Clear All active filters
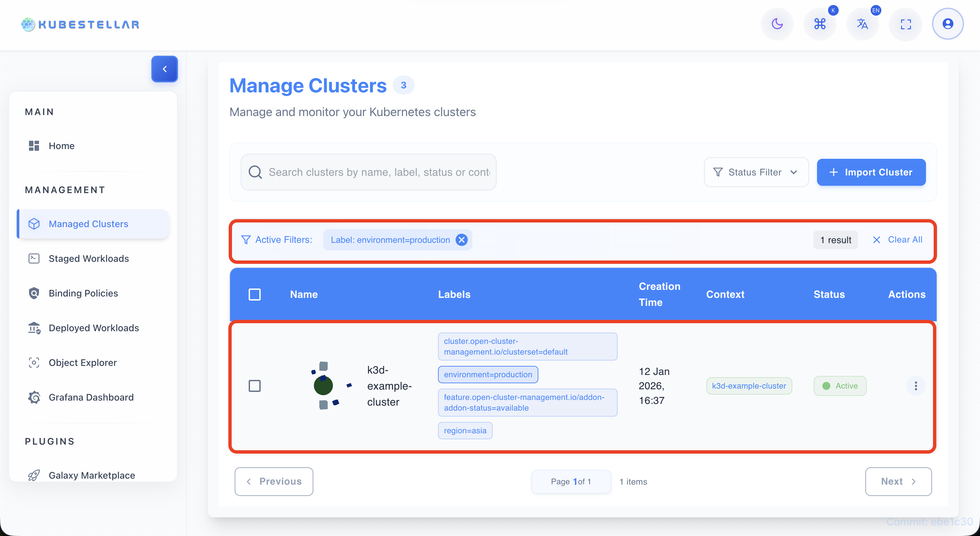Screen dimensions: 980x536 897,240
